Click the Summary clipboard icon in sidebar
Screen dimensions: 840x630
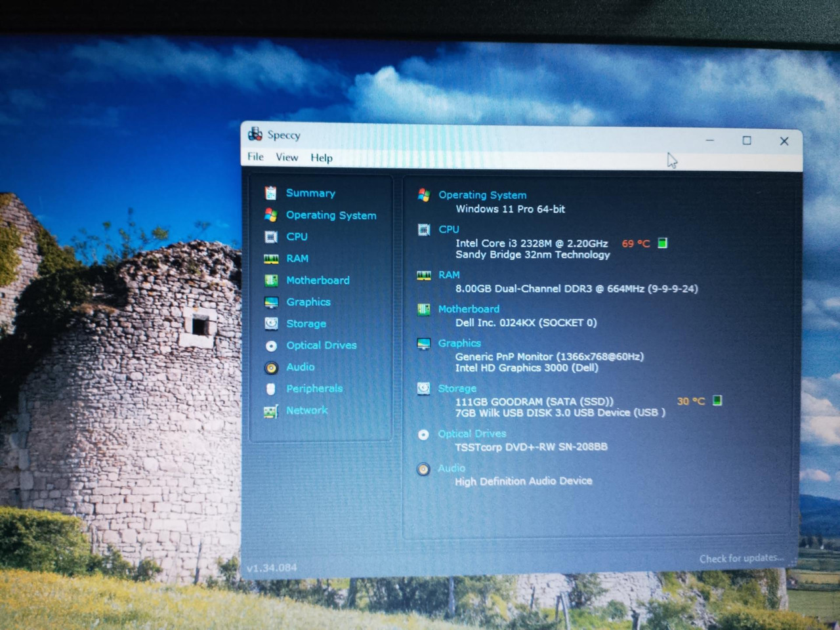tap(270, 193)
